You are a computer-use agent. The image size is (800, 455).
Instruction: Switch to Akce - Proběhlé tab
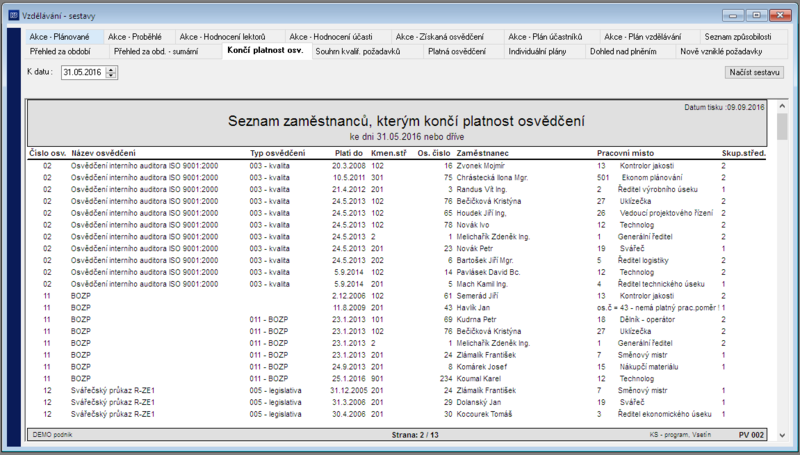click(139, 37)
